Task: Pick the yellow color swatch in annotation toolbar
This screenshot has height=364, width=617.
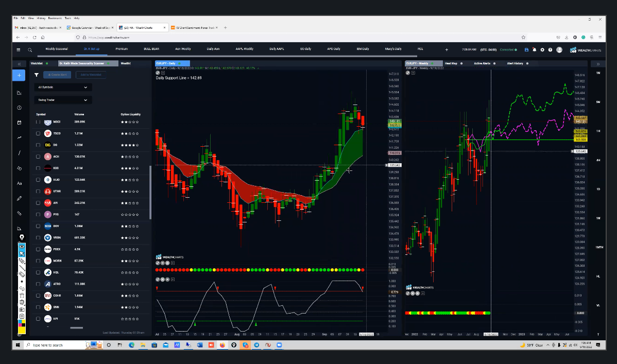Action: 22,331
